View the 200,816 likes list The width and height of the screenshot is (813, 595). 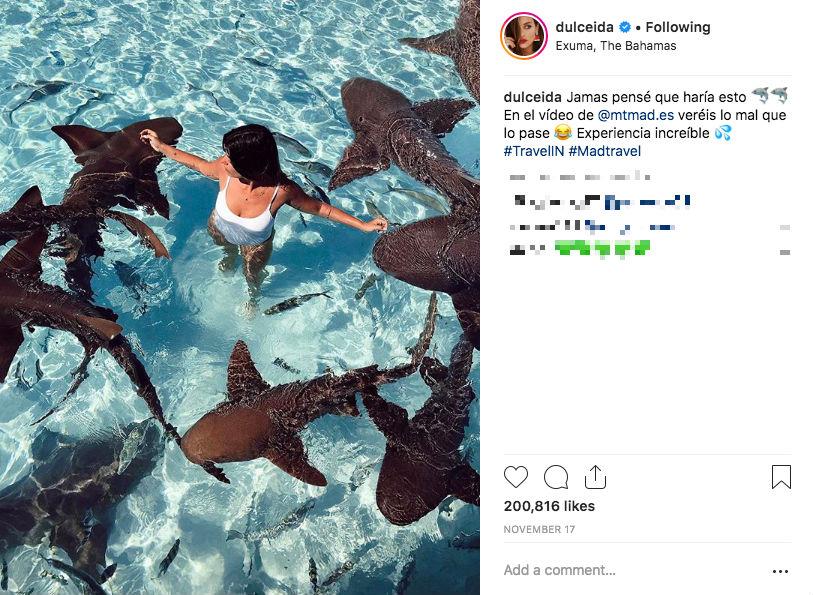[549, 506]
